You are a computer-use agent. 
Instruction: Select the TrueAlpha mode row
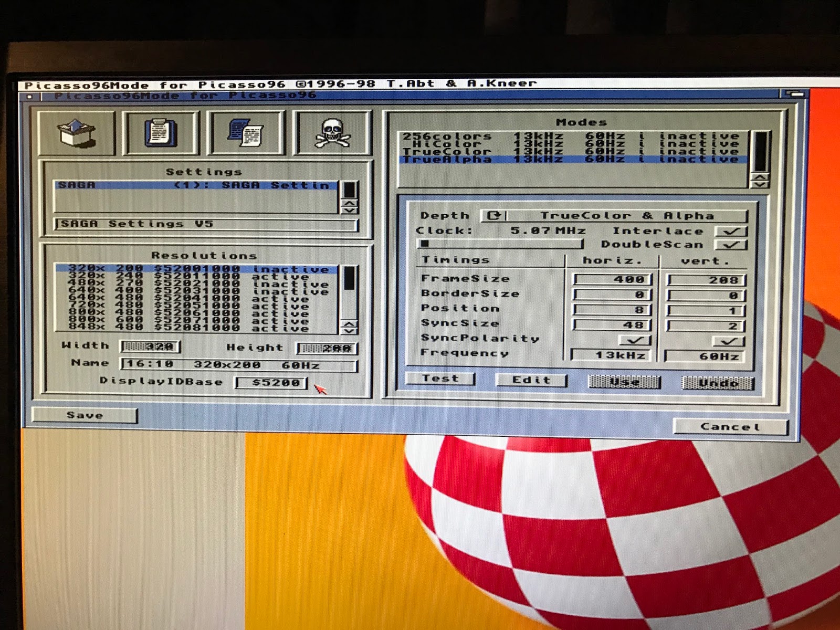573,159
